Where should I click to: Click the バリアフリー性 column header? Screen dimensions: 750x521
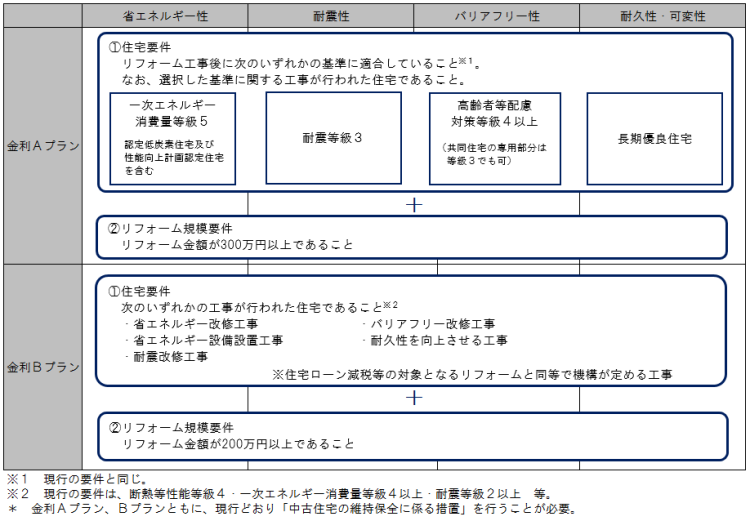(496, 16)
